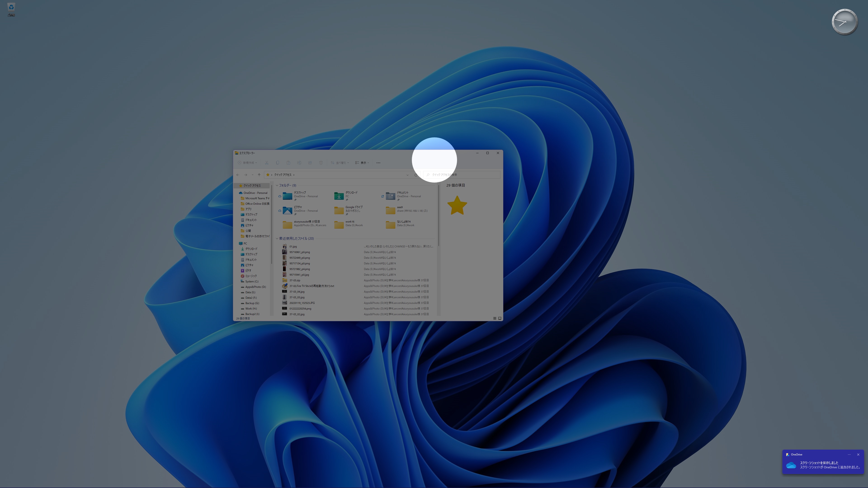Viewport: 868px width, 488px height.
Task: Close the OneDrive notification toast
Action: pos(858,455)
